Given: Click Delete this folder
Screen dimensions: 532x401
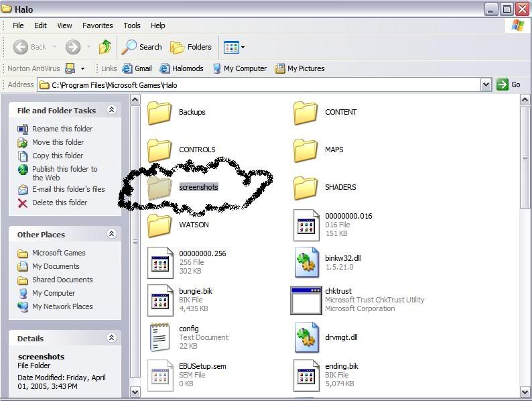Looking at the screenshot, I should [x=52, y=203].
